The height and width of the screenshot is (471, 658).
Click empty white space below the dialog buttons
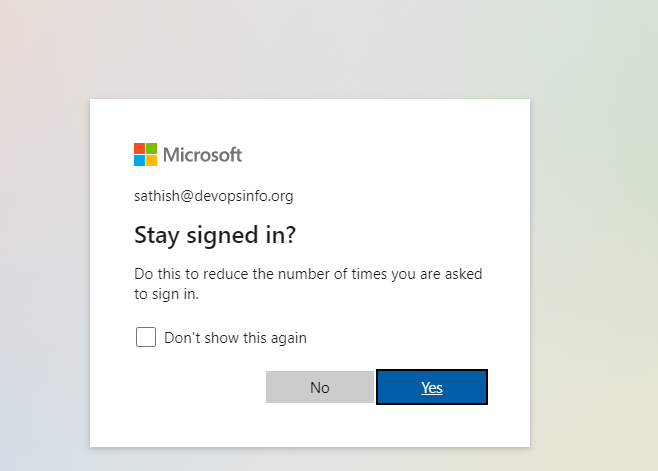pos(310,425)
